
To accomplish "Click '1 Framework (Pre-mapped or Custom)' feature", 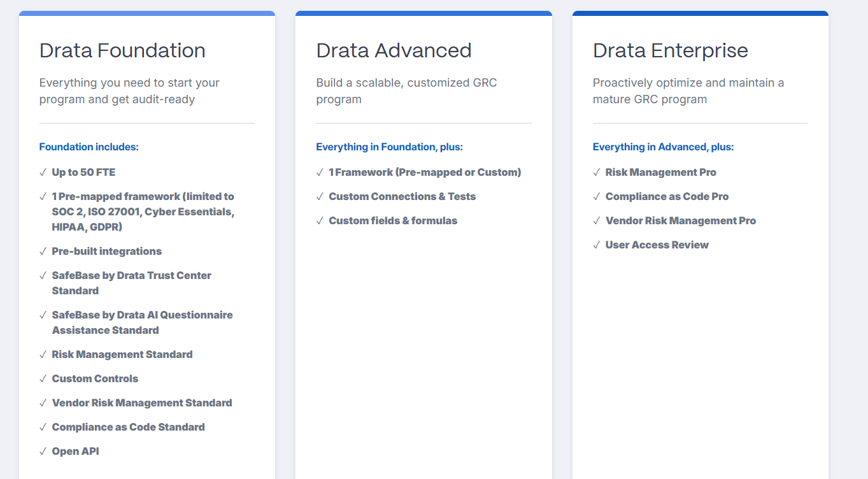I will point(425,172).
